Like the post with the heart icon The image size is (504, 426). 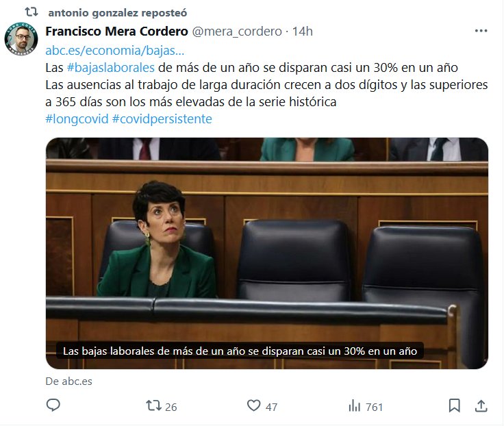coord(253,405)
